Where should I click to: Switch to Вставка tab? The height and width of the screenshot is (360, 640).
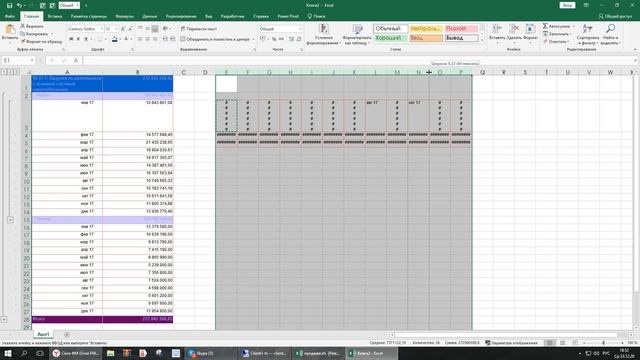tap(55, 16)
